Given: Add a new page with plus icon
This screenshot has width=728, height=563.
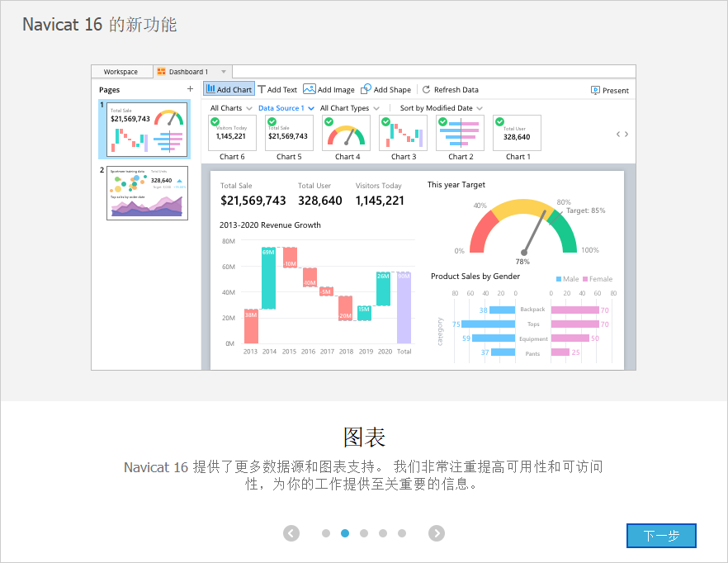Looking at the screenshot, I should (x=190, y=88).
